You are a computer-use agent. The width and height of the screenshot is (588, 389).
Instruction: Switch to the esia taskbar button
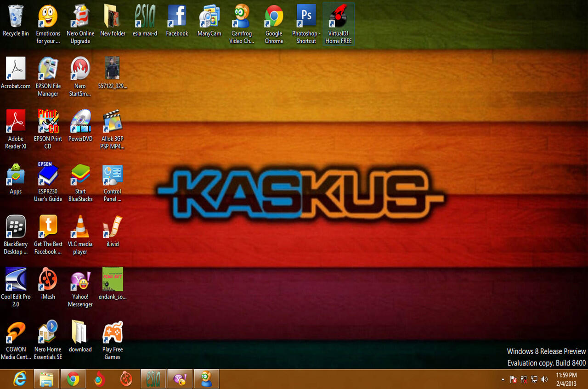[153, 379]
